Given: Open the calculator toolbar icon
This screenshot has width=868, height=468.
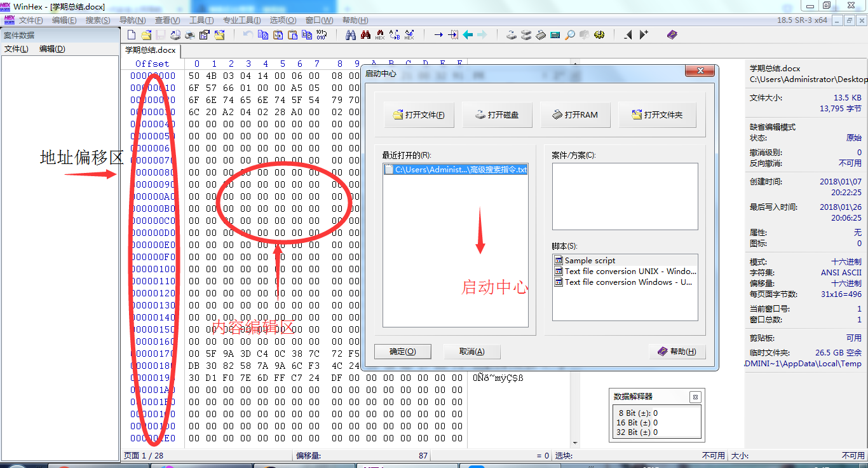Looking at the screenshot, I should (x=555, y=35).
